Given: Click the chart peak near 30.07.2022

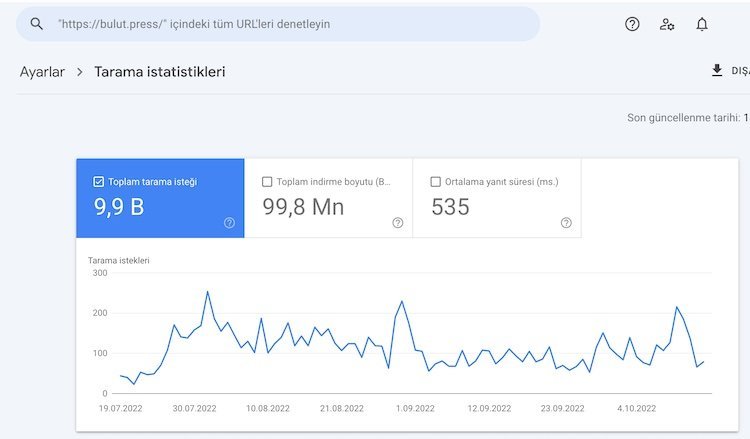Looking at the screenshot, I should pyautogui.click(x=207, y=292).
